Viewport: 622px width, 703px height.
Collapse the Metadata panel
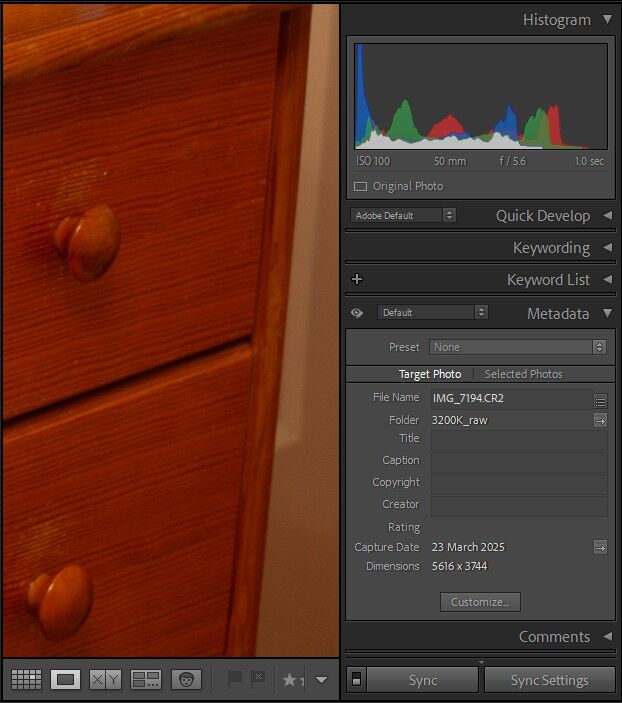coord(607,312)
